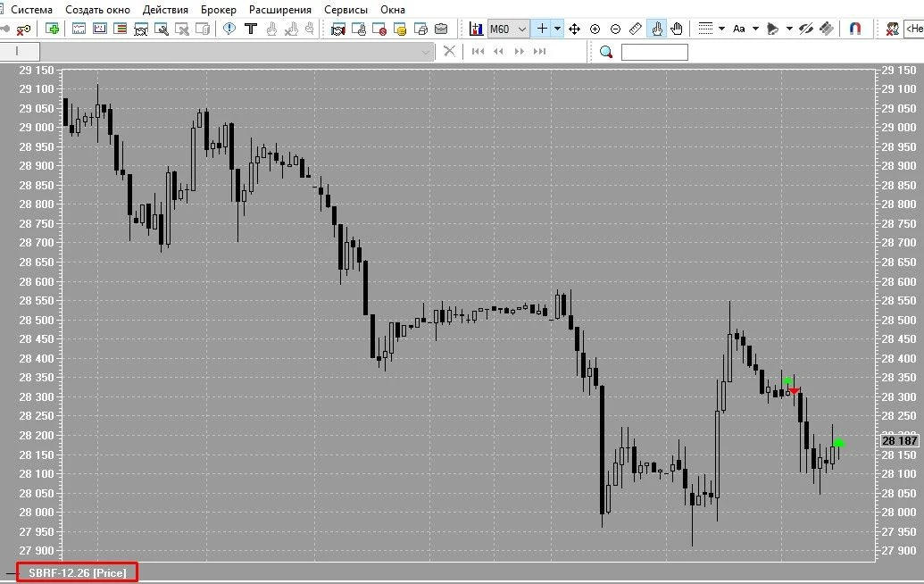Click the red-striped table window icon
The height and width of the screenshot is (584, 924).
pyautogui.click(x=121, y=29)
